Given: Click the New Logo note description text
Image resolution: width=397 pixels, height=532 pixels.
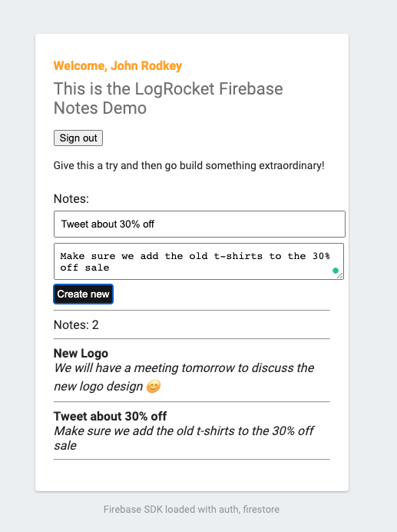Looking at the screenshot, I should coord(184,377).
